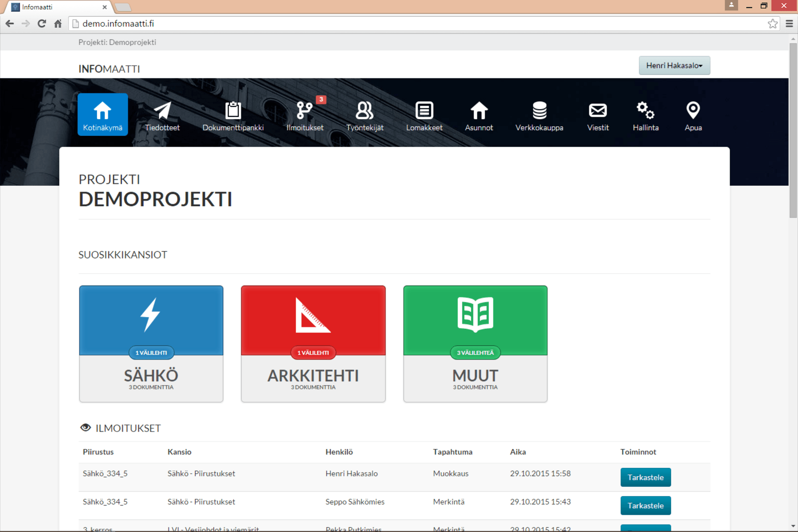This screenshot has width=798, height=532.
Task: Click Sähkö_334_5 in the Muokkaus row
Action: 105,473
